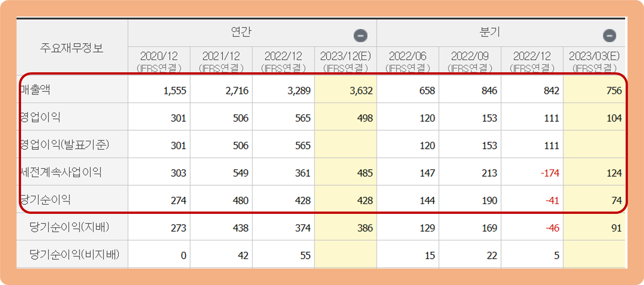This screenshot has width=644, height=285.
Task: Click the 당기순이익 value 274
Action: click(178, 201)
